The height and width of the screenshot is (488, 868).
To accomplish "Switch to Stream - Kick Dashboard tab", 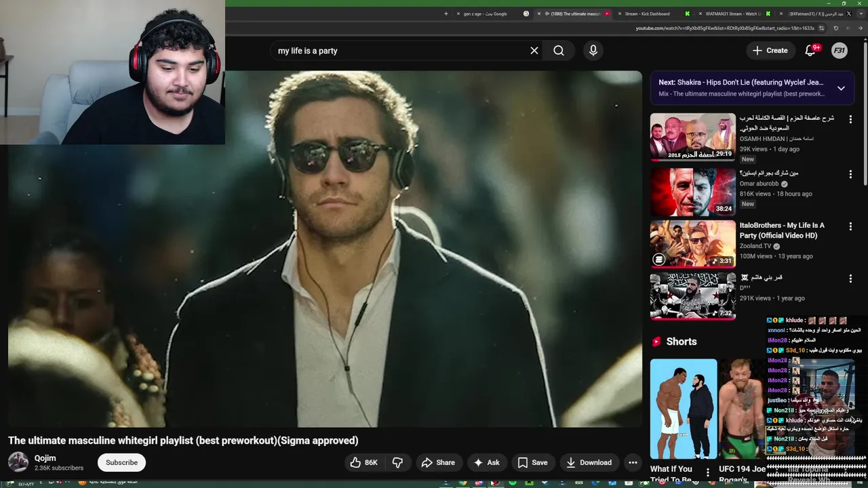I will [x=653, y=14].
